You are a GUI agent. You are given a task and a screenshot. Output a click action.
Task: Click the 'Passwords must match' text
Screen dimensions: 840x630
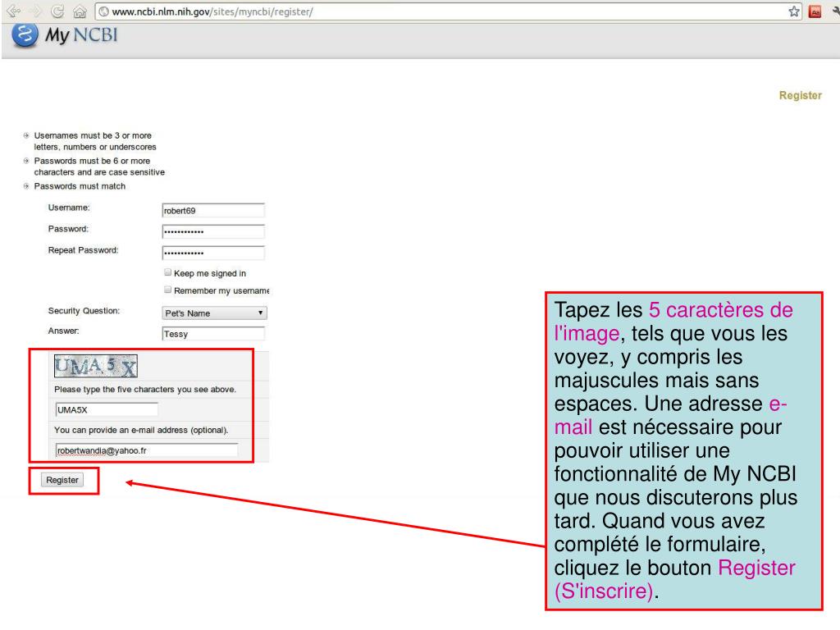80,186
